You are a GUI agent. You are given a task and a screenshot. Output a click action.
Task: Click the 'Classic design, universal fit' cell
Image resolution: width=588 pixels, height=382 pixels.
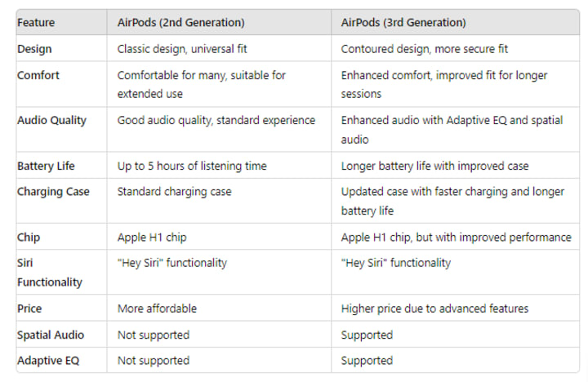(x=182, y=49)
